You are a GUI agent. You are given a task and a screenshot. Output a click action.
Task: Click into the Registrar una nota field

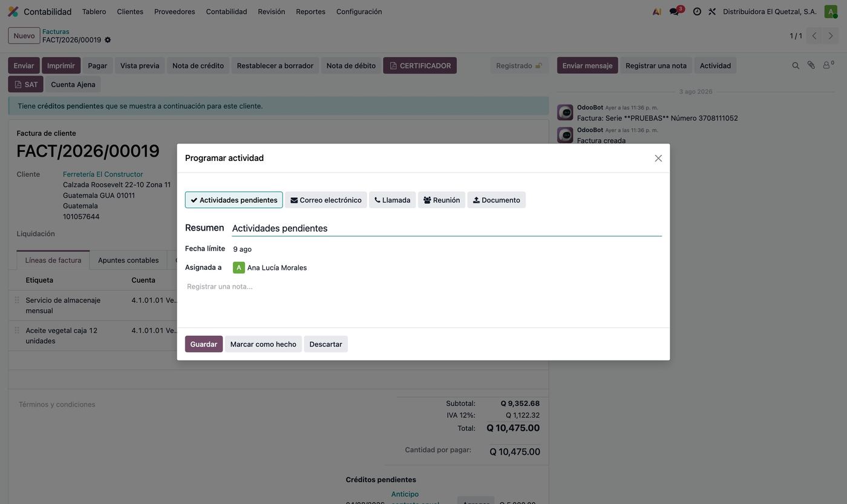[423, 287]
